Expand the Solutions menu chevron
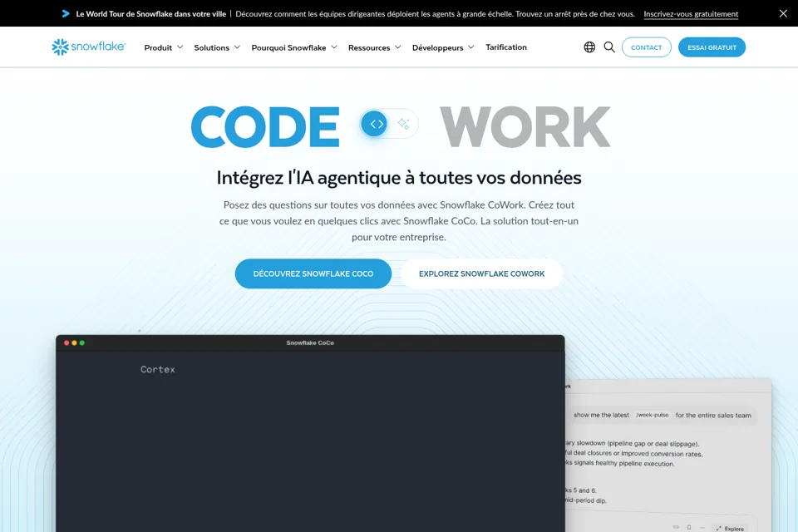 [237, 47]
